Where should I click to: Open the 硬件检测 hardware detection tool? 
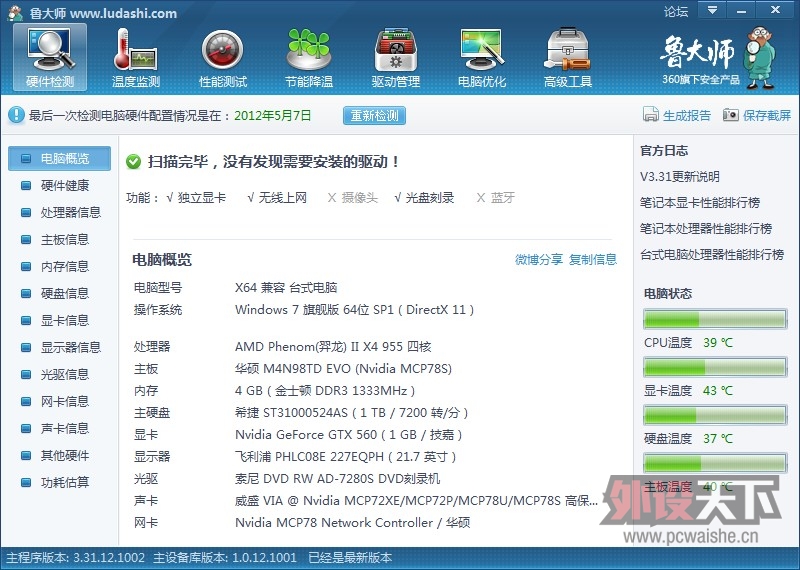pyautogui.click(x=50, y=57)
